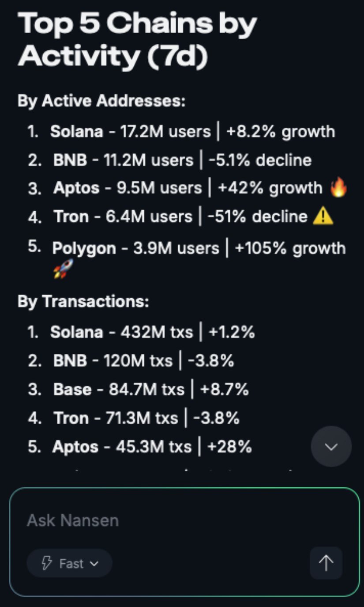Click the warning emoji after Tron decline
The width and height of the screenshot is (364, 607).
[323, 216]
